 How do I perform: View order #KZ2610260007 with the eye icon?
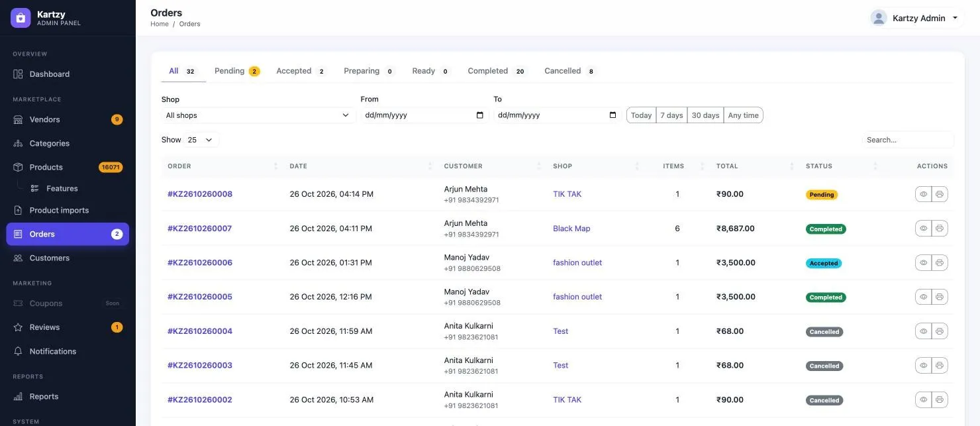923,229
